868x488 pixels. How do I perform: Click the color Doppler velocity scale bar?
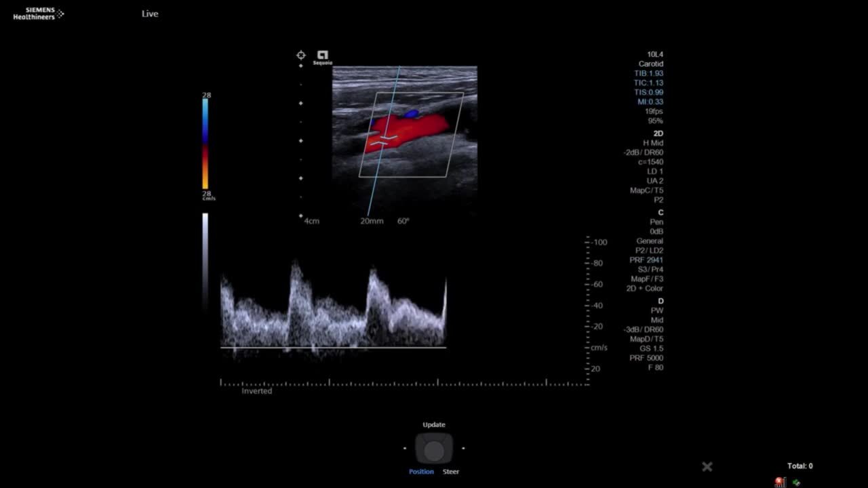pos(205,144)
